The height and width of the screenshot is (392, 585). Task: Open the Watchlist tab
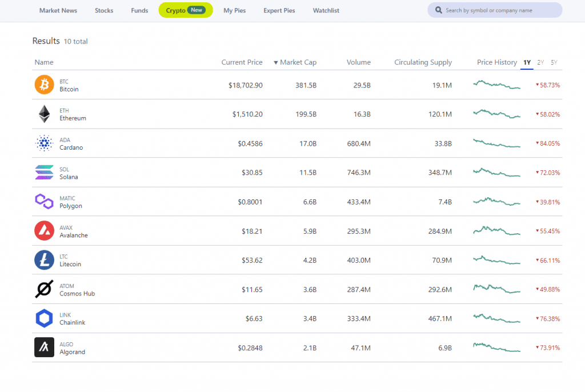coord(326,10)
